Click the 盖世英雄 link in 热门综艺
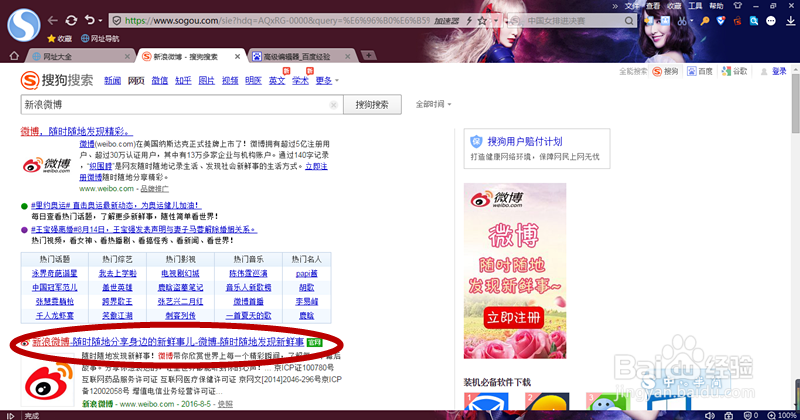Viewport: 800px width, 420px height. 117,288
